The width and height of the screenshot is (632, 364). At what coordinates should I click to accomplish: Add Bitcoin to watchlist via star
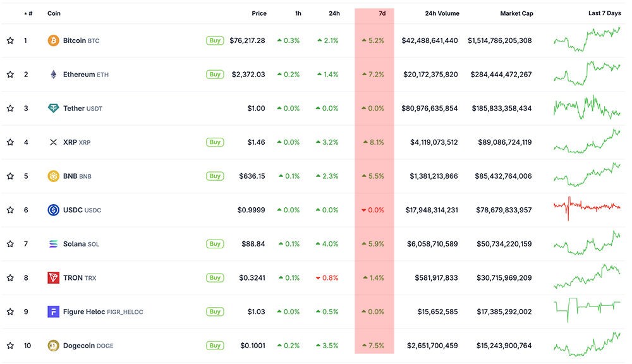(x=9, y=40)
